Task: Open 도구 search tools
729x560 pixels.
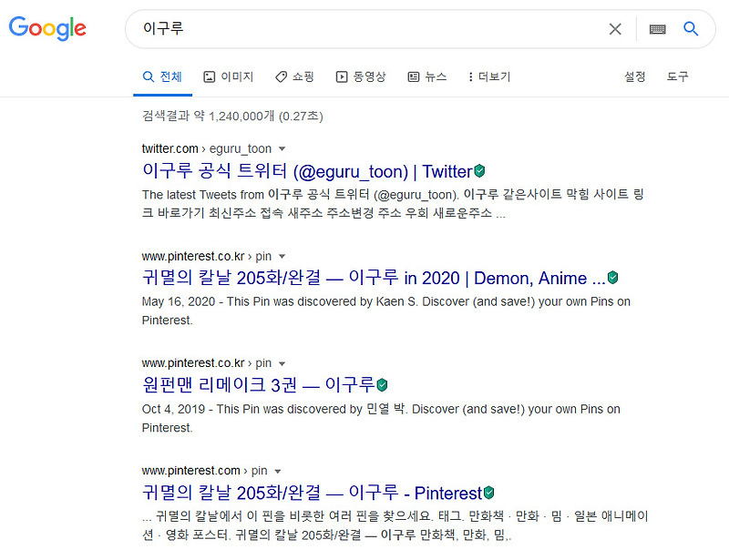Action: [x=677, y=76]
